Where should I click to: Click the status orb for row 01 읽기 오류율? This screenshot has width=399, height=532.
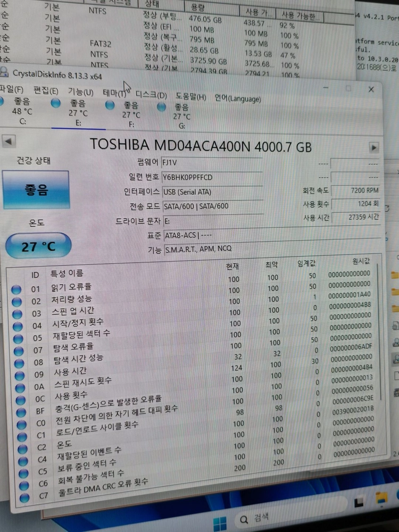pos(16,289)
